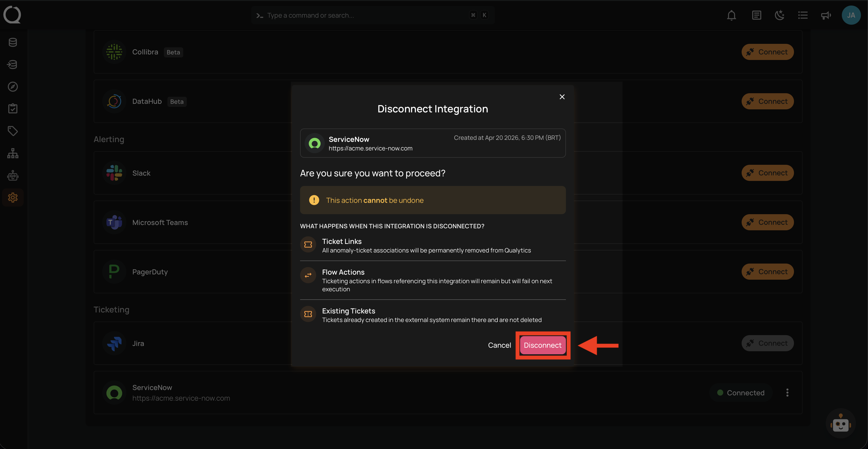This screenshot has height=449, width=868.
Task: Connect the Microsoft Teams integration
Action: pyautogui.click(x=768, y=222)
